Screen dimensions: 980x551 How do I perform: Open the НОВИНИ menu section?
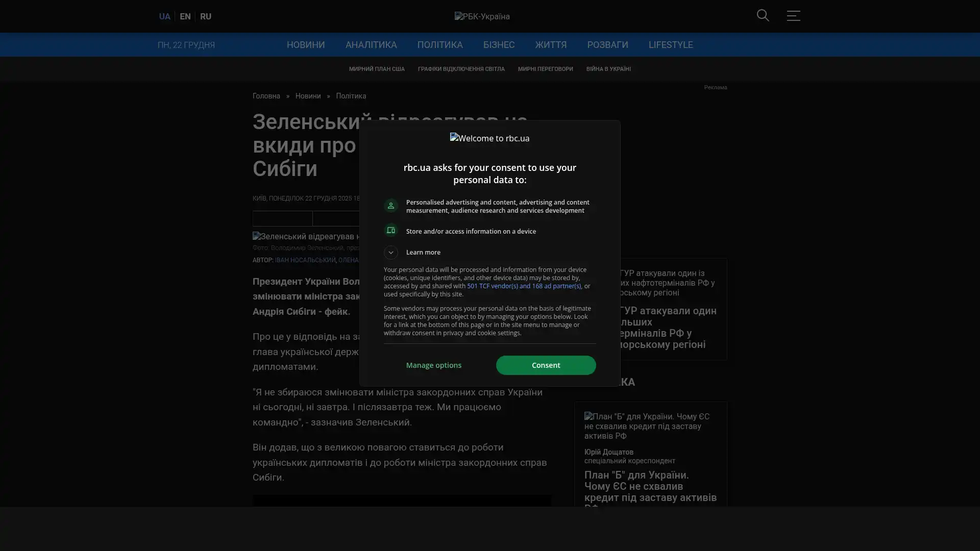305,45
